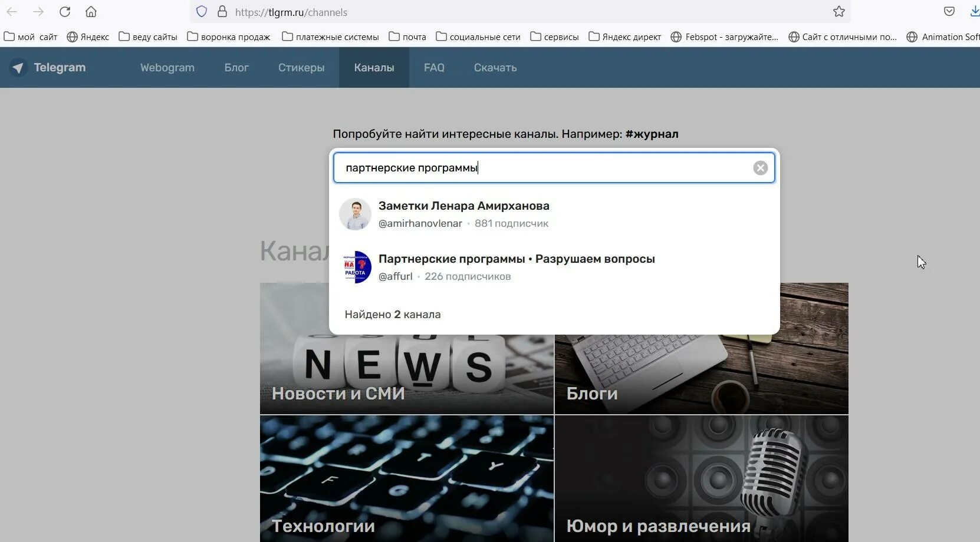Expand the 'Яндекс директ' bookmark folder
Screen dimensions: 980x542
pyautogui.click(x=624, y=37)
